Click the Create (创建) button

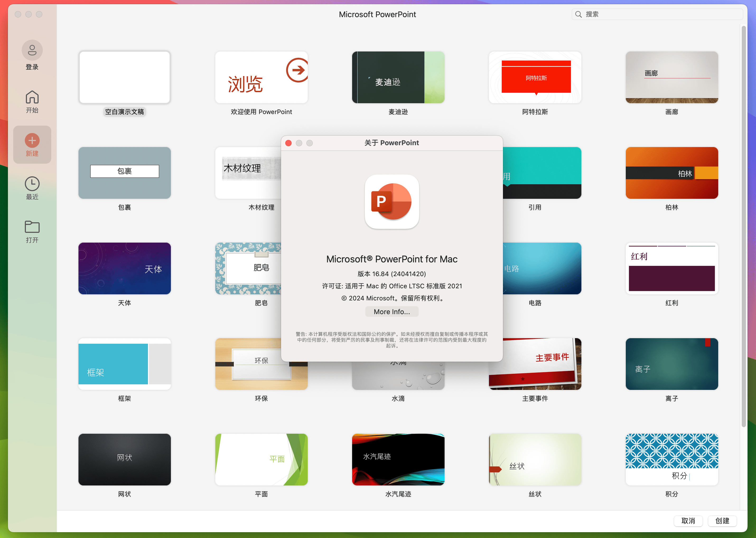click(x=722, y=521)
